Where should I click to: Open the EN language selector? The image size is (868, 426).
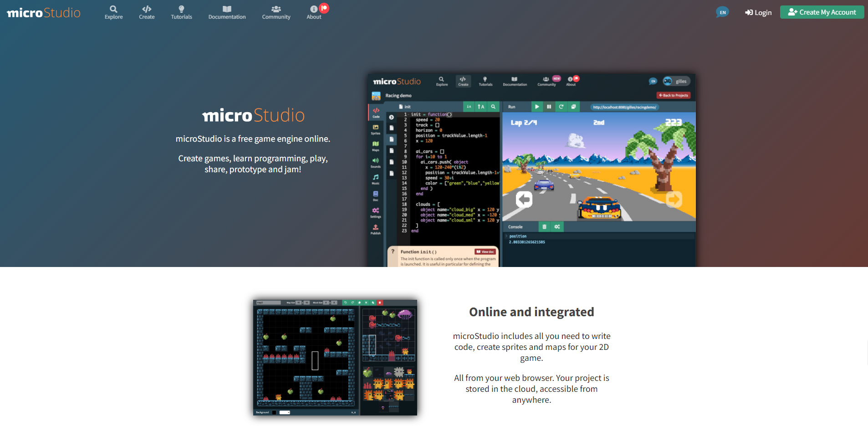722,12
